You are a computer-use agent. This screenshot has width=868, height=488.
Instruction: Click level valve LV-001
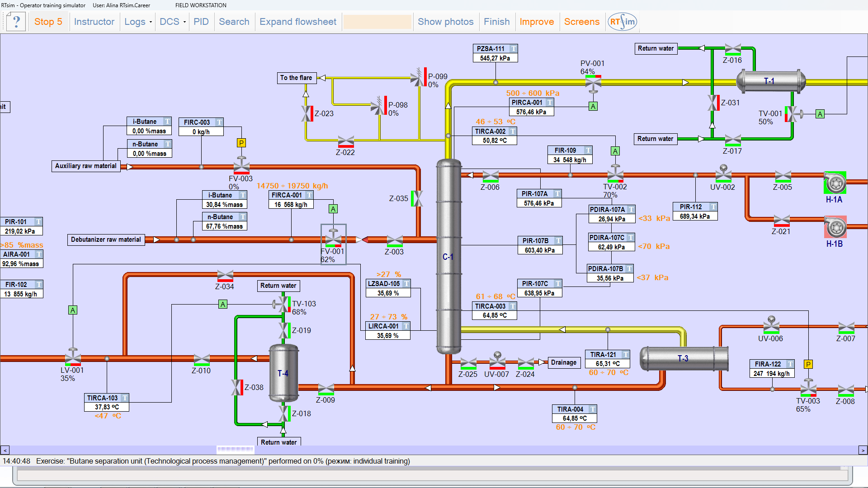pos(73,357)
